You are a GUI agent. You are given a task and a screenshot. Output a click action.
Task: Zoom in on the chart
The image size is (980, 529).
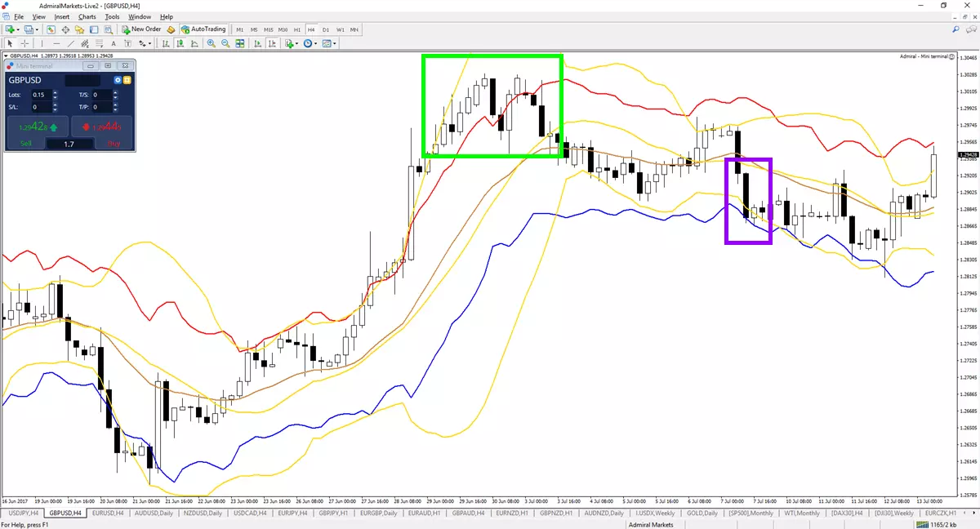coord(211,43)
